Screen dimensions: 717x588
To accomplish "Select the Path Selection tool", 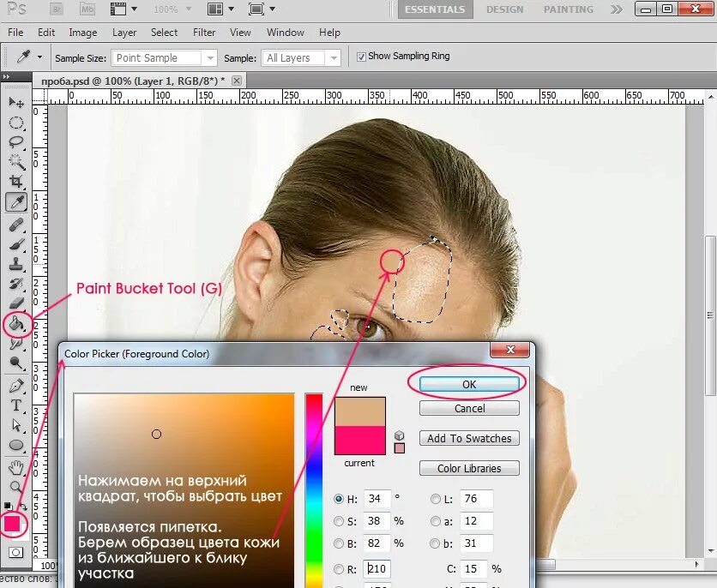I will [x=16, y=425].
